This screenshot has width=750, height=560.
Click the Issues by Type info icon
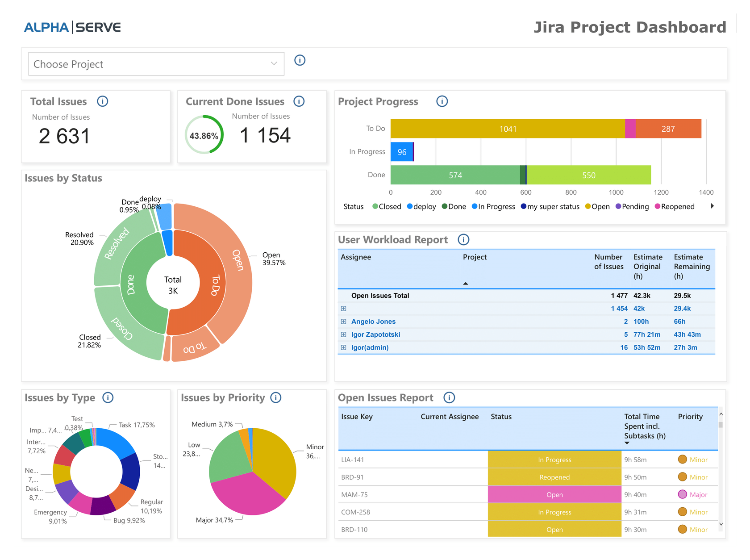point(108,398)
